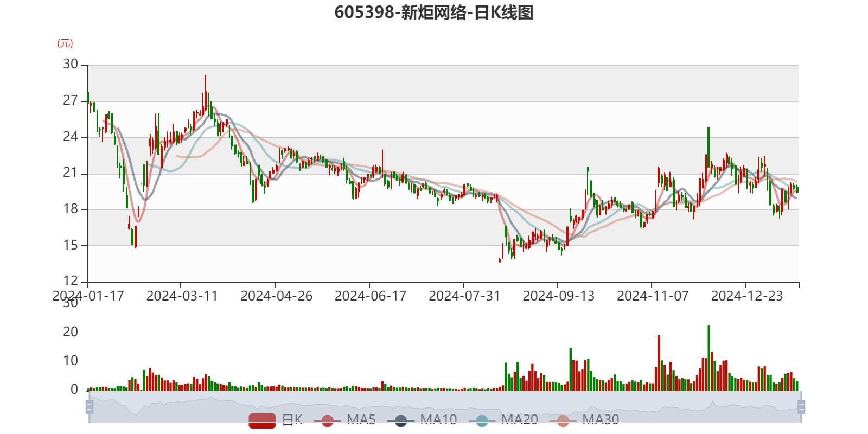The width and height of the screenshot is (868, 434).
Task: Toggle the MA10 line legend
Action: pos(422,420)
